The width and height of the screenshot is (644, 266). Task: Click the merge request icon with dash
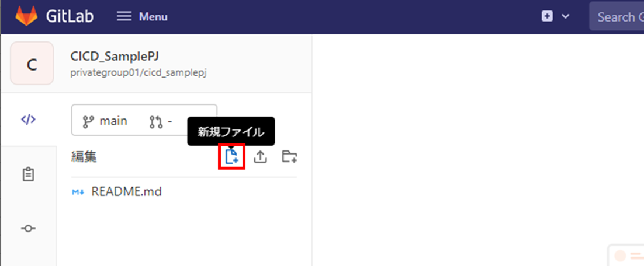click(x=161, y=121)
